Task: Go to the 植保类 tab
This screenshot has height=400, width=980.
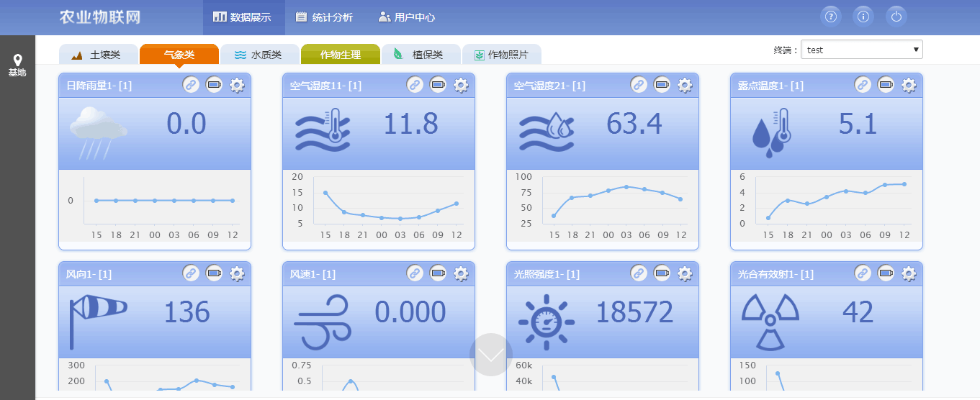Action: [x=420, y=55]
